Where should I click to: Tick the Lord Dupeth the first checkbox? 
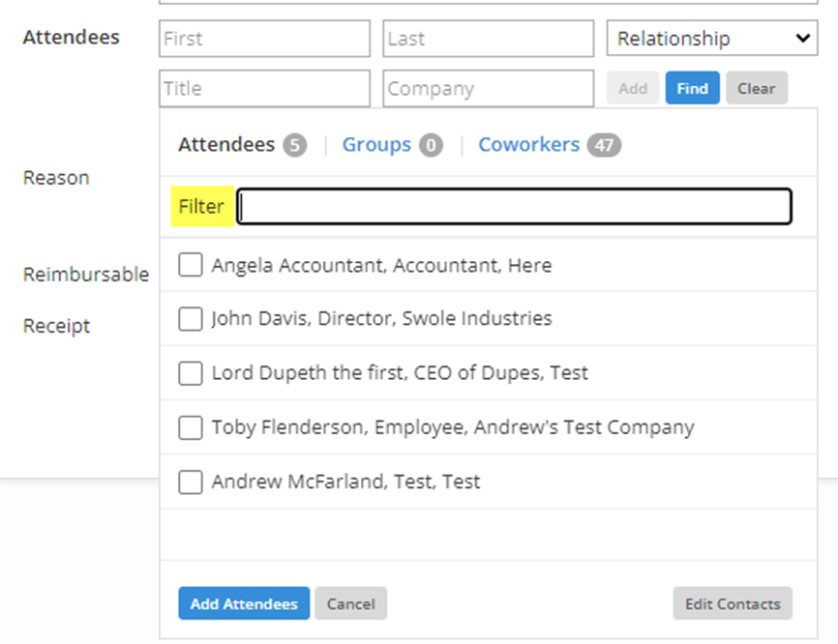click(191, 373)
